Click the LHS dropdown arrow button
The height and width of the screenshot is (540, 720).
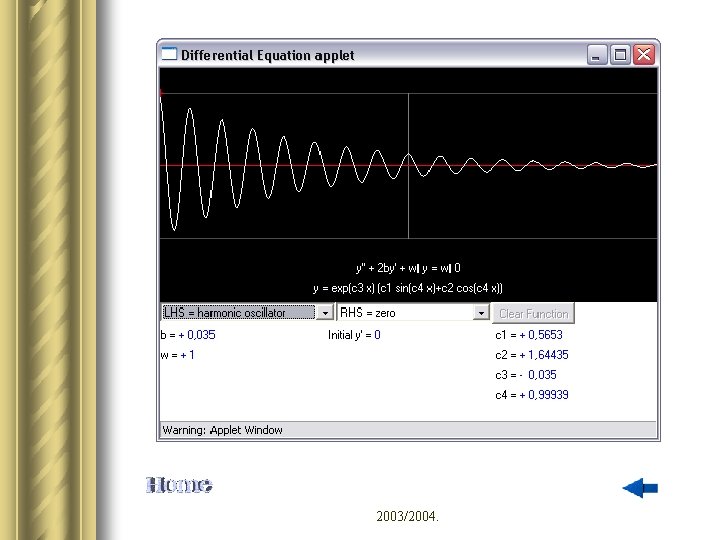coord(325,313)
